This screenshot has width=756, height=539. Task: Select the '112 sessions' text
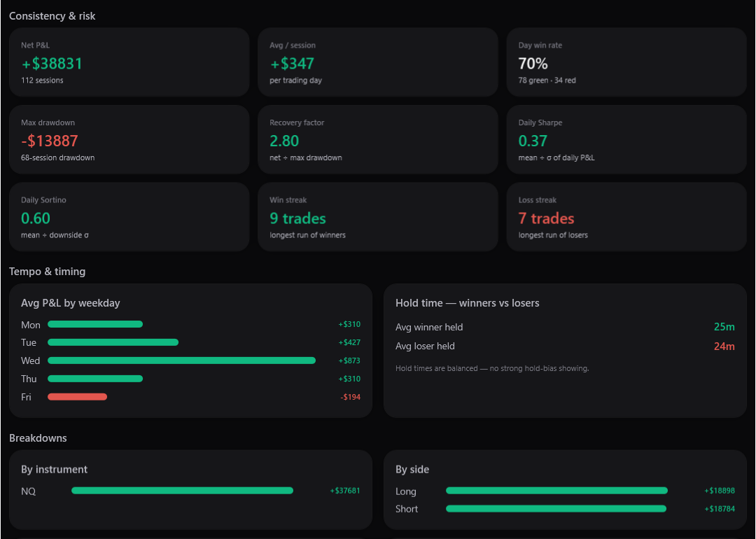pyautogui.click(x=42, y=80)
